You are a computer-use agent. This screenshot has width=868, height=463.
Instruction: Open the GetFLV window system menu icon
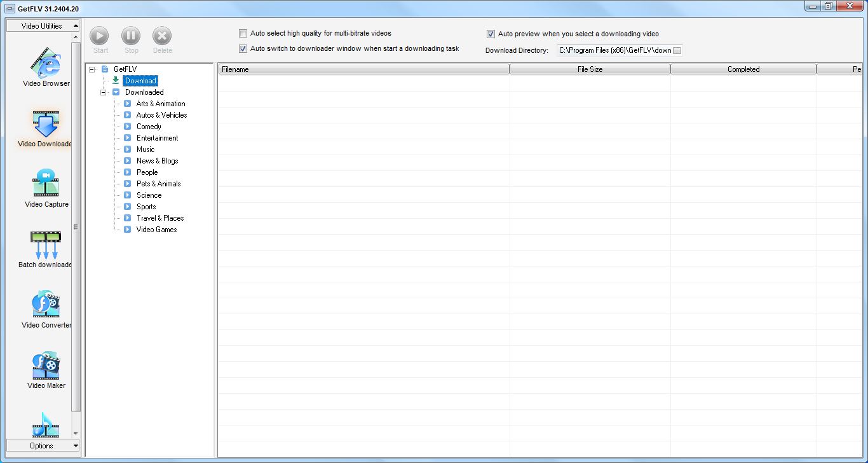click(10, 8)
